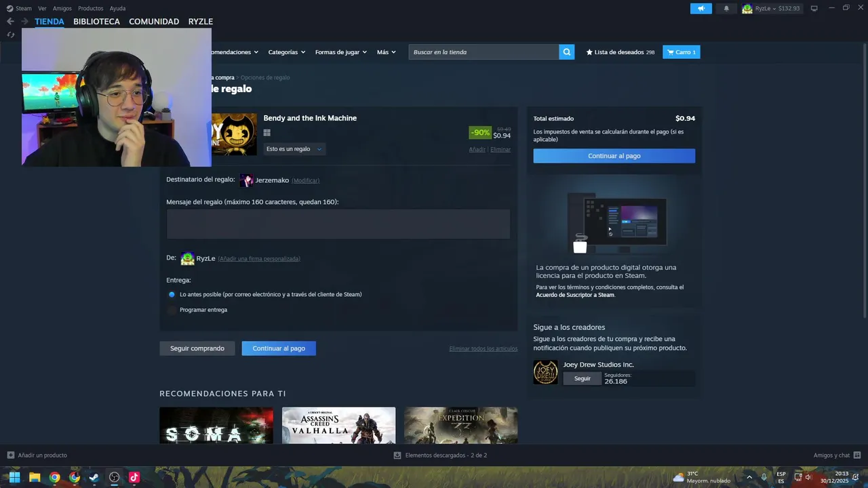This screenshot has height=488, width=868.
Task: Open the Ayuda menu
Action: [x=117, y=8]
